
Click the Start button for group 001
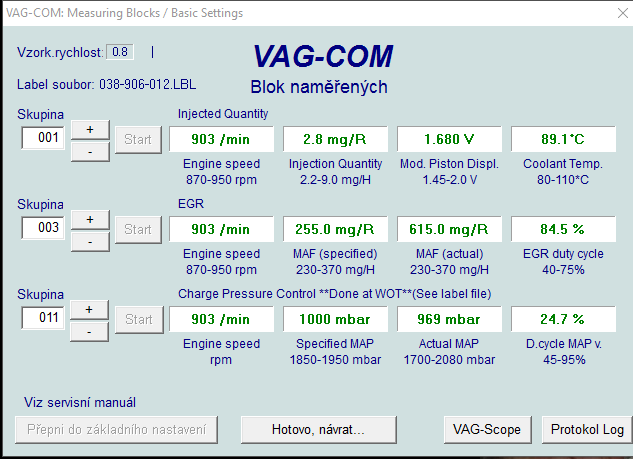[138, 140]
